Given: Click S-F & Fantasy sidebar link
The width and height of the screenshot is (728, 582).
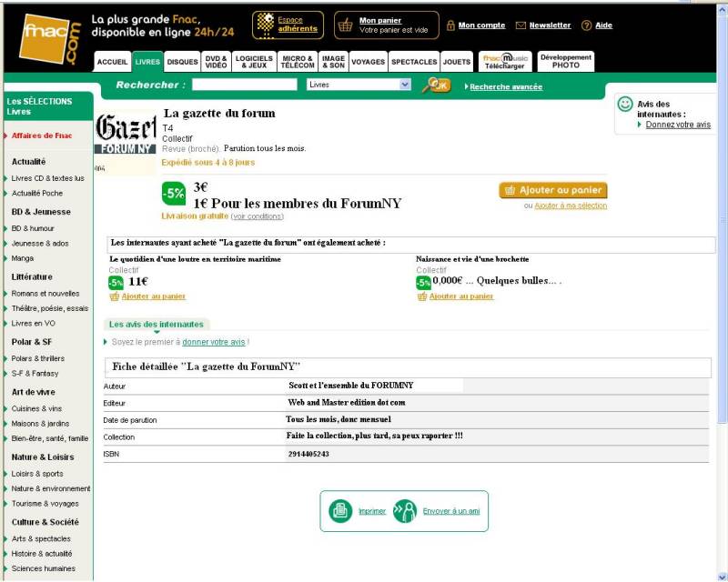Looking at the screenshot, I should coord(35,373).
